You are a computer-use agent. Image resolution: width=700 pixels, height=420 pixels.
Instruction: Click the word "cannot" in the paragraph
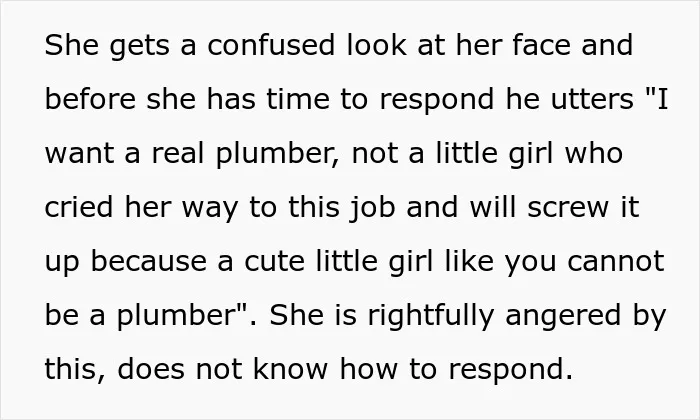(x=616, y=262)
